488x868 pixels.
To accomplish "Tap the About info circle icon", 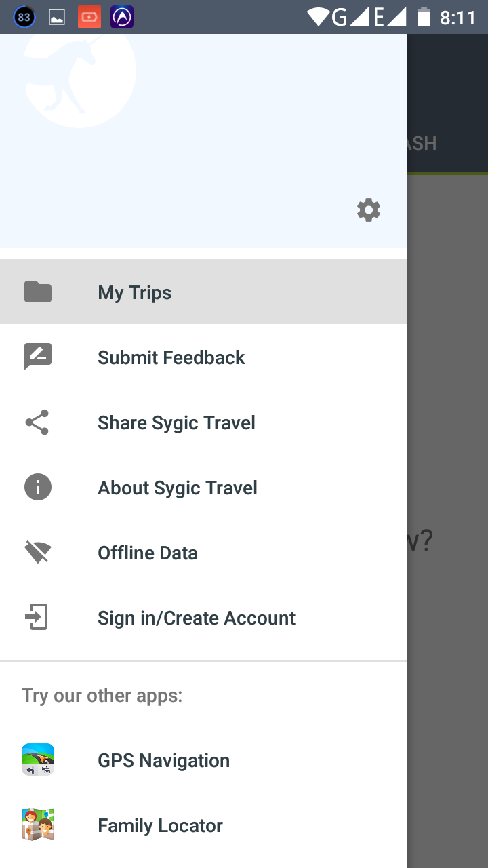I will pos(38,488).
